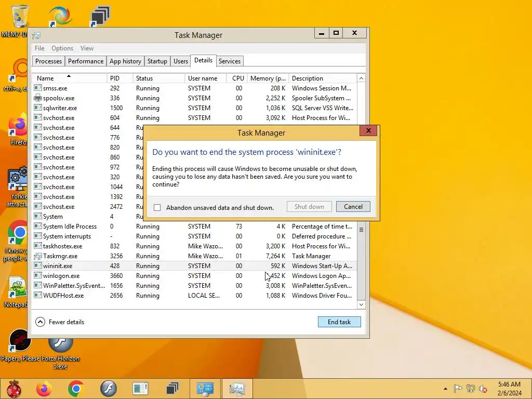The height and width of the screenshot is (399, 532).
Task: Sort by the Status column header
Action: coord(159,78)
